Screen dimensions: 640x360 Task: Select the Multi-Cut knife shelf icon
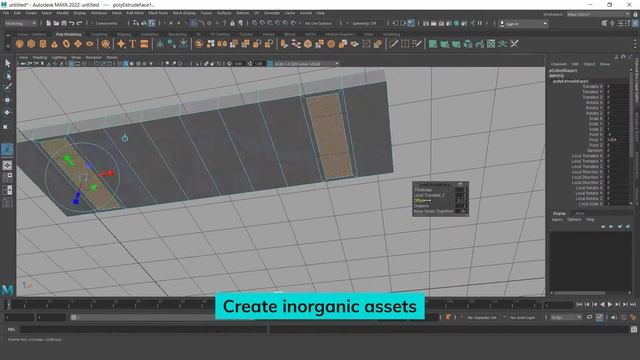coord(393,44)
